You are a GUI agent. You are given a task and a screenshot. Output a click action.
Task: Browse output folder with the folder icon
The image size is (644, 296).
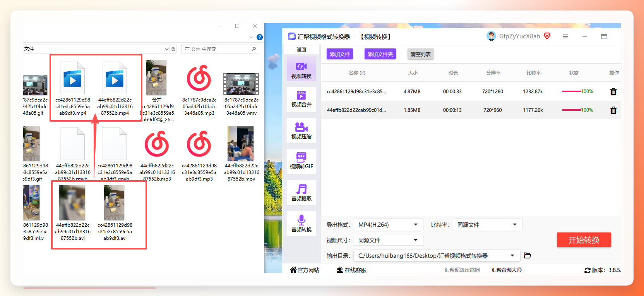527,256
